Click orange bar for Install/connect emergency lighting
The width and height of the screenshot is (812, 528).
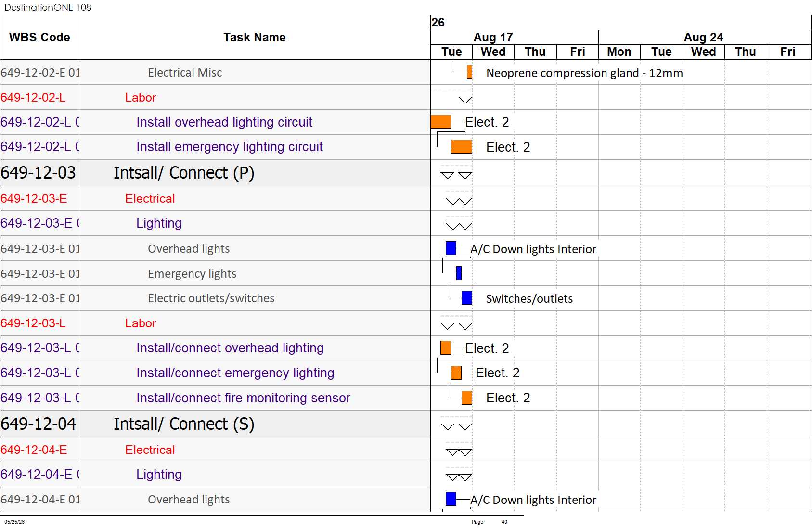456,373
